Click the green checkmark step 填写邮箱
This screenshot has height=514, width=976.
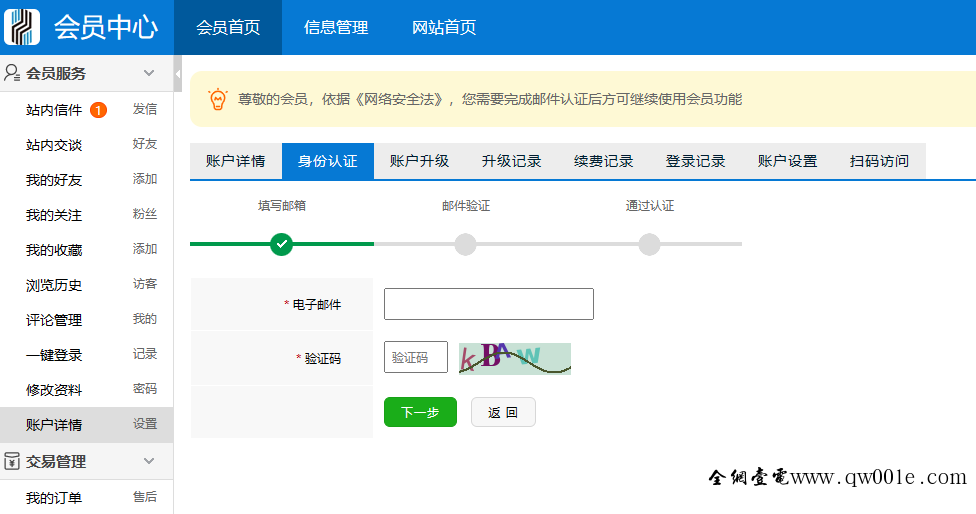[282, 244]
